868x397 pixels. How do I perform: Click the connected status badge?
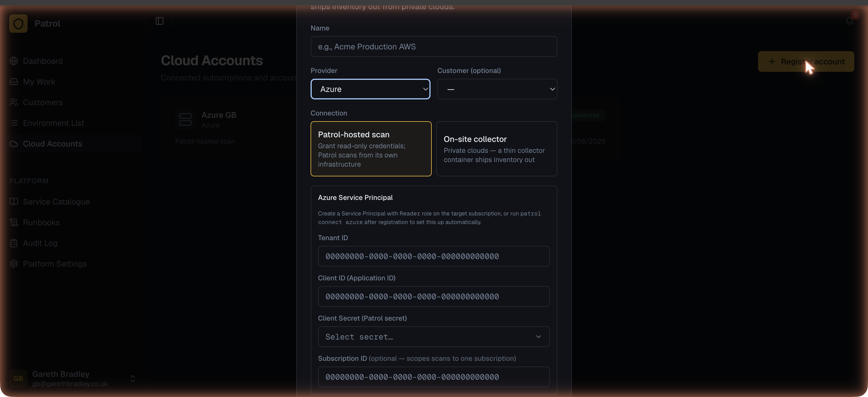pos(588,115)
